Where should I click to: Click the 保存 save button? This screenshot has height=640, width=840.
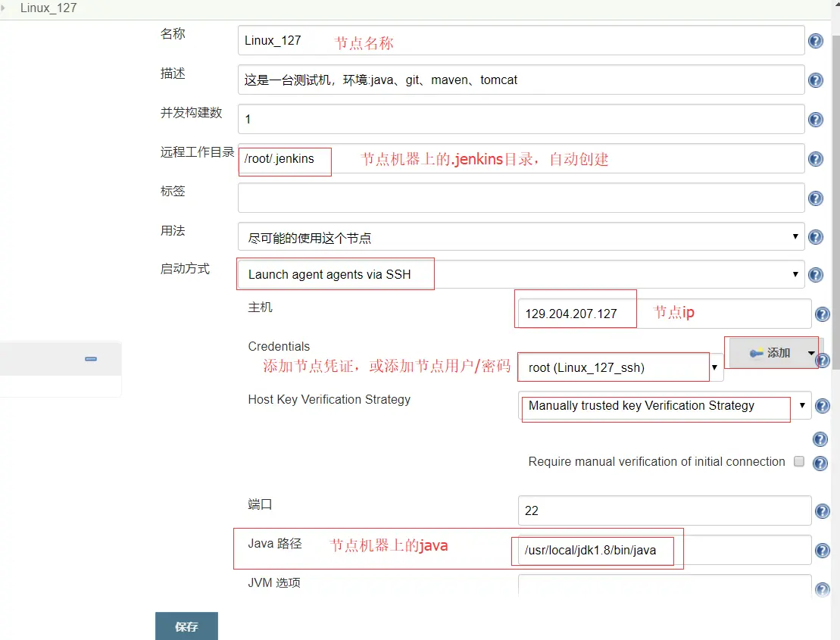(x=186, y=626)
